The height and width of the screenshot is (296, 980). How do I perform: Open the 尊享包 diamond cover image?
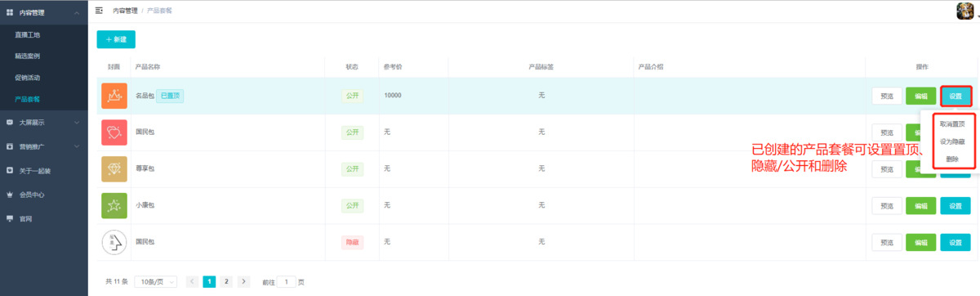pos(114,168)
